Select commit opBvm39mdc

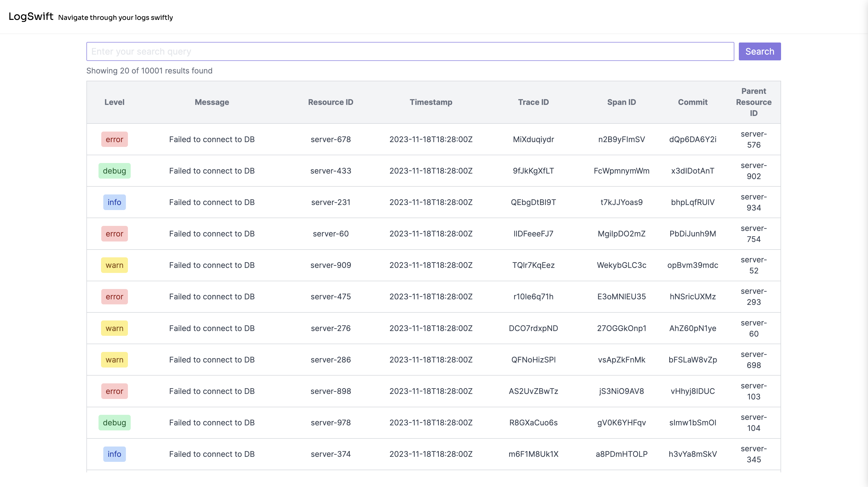(x=692, y=265)
